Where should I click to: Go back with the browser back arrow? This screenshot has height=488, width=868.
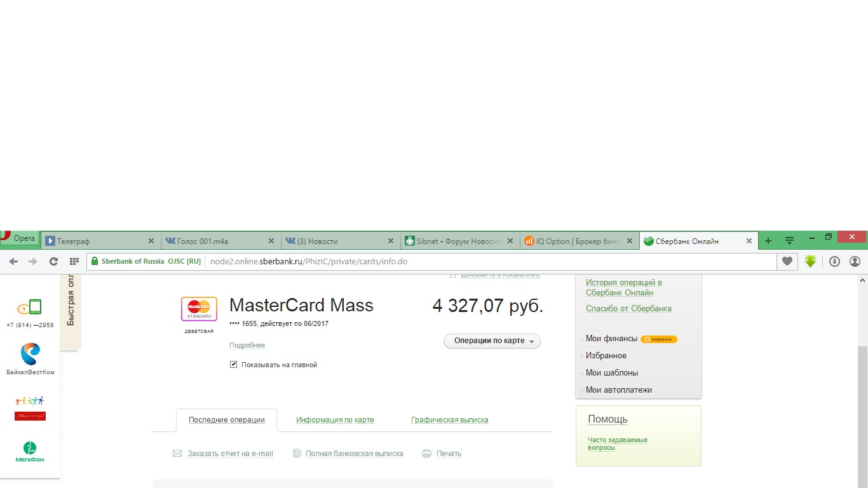tap(13, 261)
